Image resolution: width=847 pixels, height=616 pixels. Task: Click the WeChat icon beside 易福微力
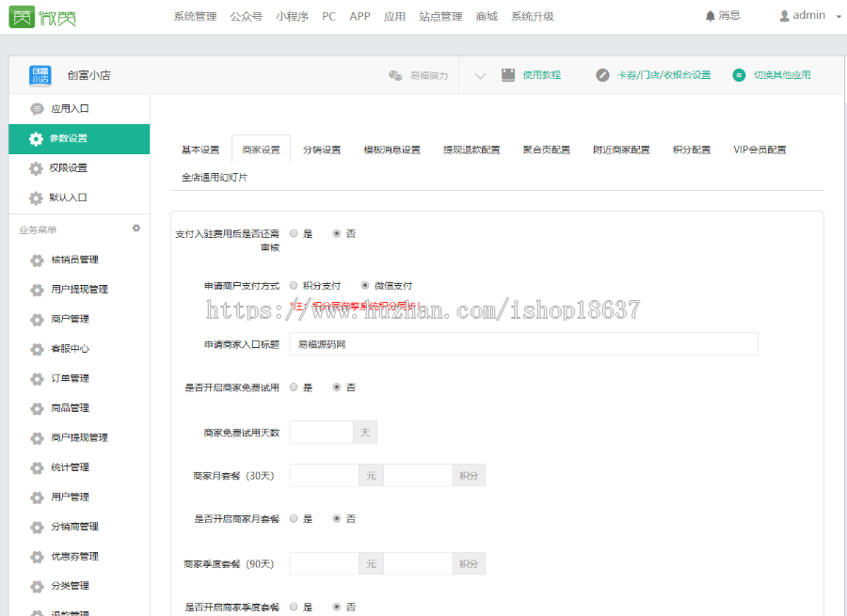(x=395, y=75)
